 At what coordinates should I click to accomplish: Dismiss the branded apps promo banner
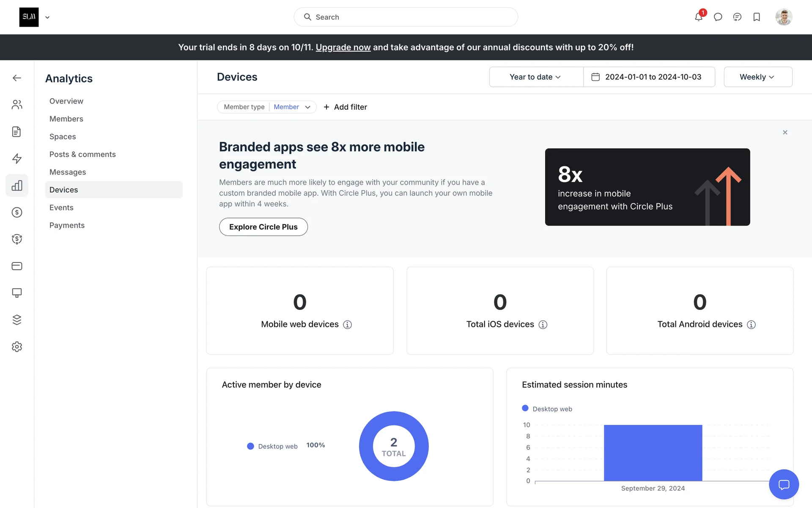coord(785,133)
